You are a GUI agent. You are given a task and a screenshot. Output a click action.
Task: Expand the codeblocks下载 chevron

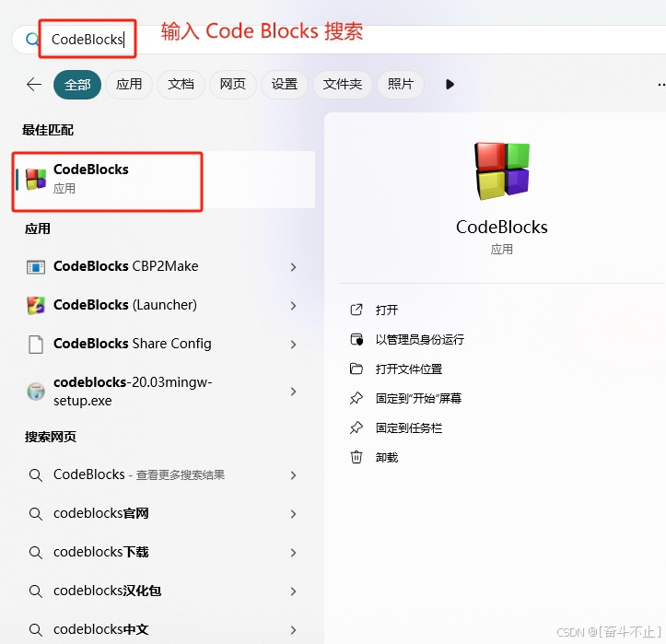tap(293, 553)
